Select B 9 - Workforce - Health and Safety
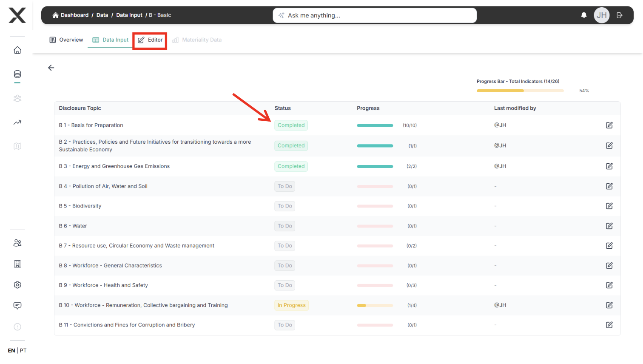This screenshot has height=364, width=643. point(103,285)
